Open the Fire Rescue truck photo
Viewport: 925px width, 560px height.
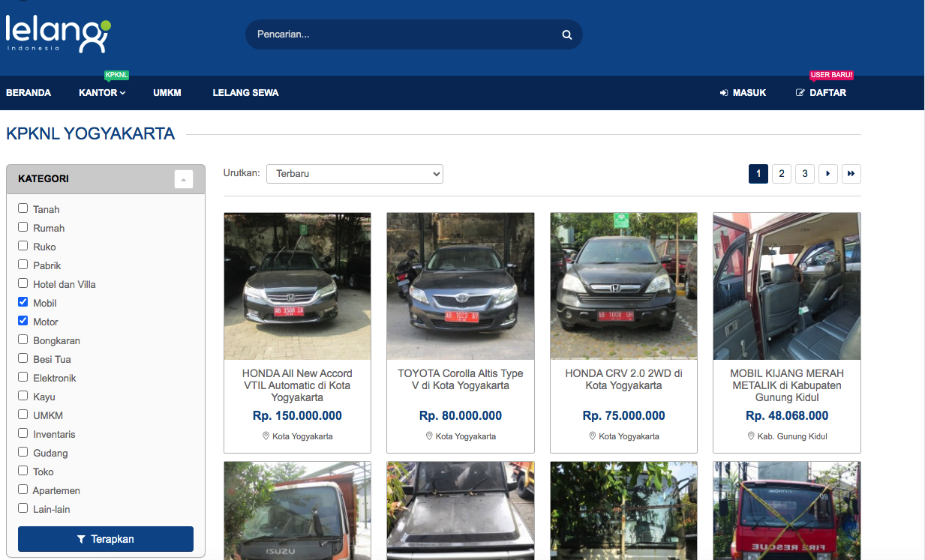pyautogui.click(x=787, y=511)
